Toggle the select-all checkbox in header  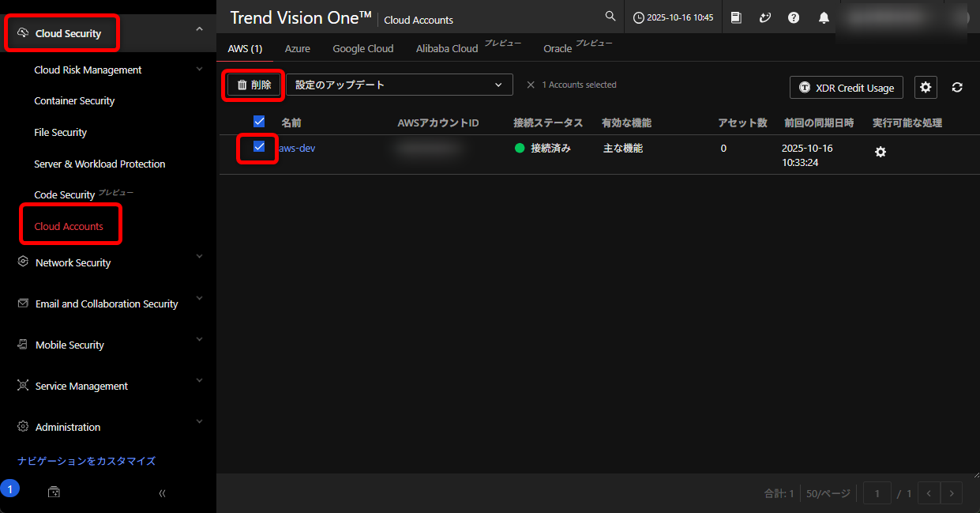(259, 122)
